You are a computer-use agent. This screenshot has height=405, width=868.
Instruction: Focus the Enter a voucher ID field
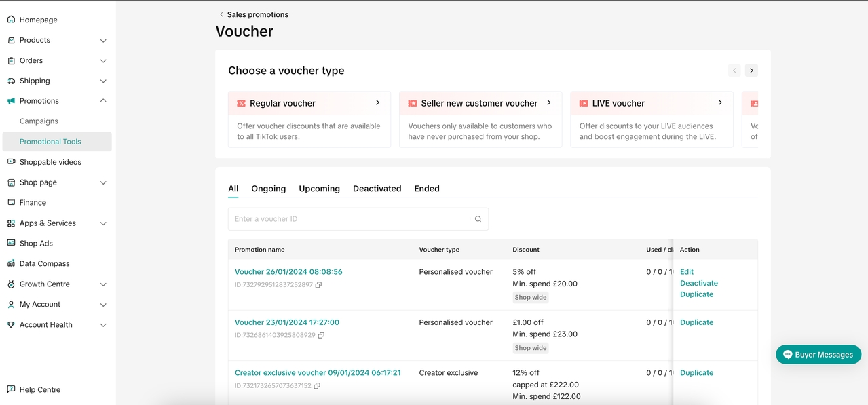tap(350, 219)
